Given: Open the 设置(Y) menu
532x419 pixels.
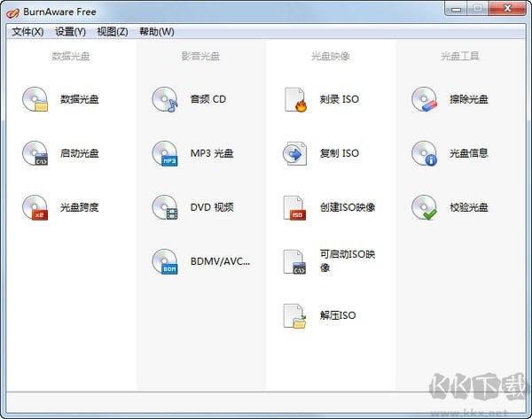Looking at the screenshot, I should coord(70,32).
